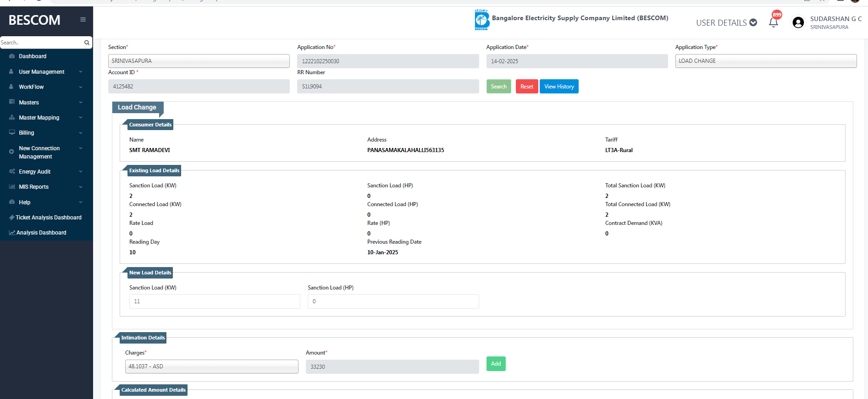Click the Account ID field
Image resolution: width=868 pixels, height=399 pixels.
[x=199, y=86]
